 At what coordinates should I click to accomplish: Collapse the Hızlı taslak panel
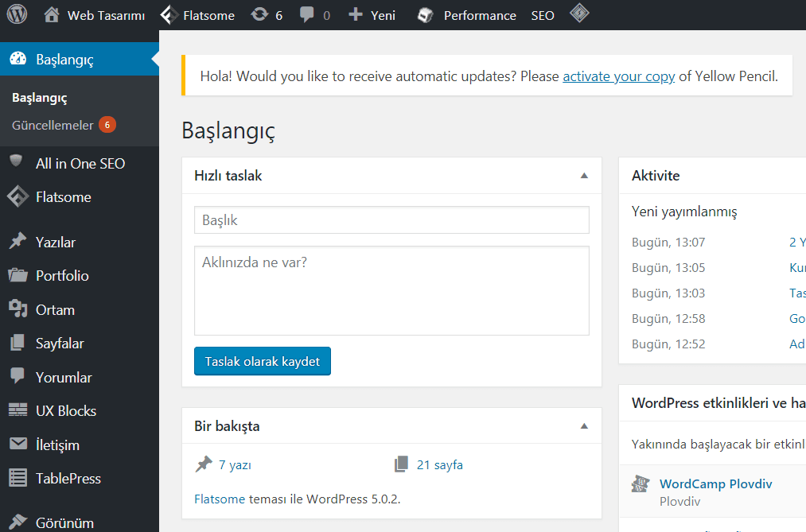pos(584,176)
